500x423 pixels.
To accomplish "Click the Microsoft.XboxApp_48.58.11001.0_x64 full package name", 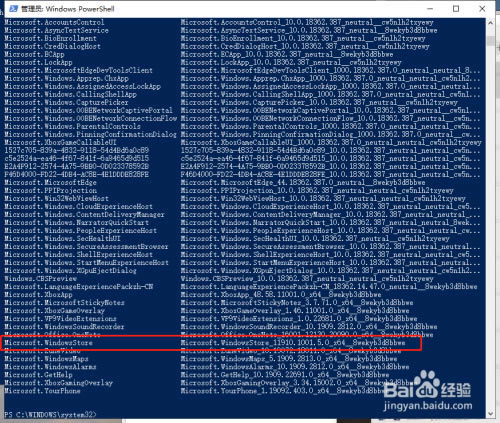I will (x=281, y=294).
